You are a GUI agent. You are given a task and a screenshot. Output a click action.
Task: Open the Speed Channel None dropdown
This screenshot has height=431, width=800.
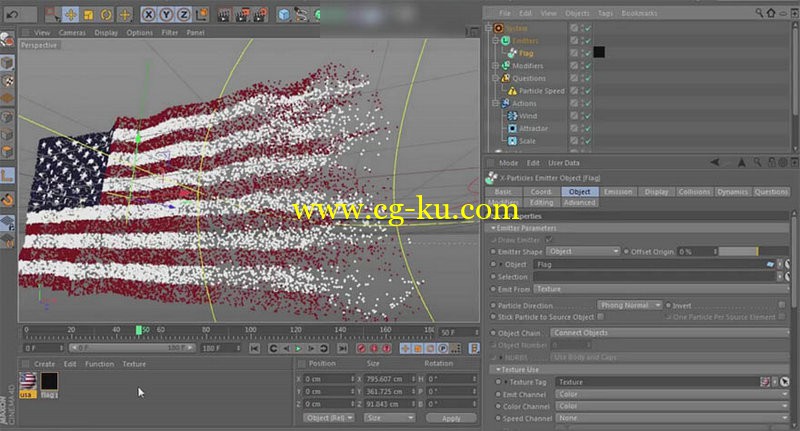pyautogui.click(x=671, y=418)
